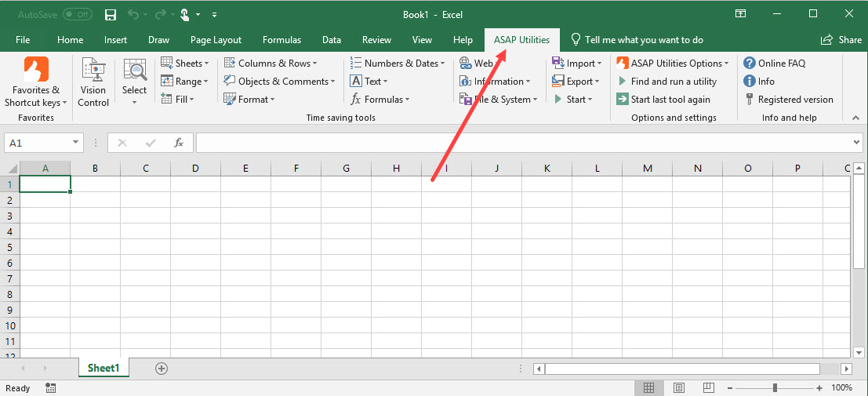This screenshot has height=396, width=868.
Task: Open the Start menu in ASAP ribbon
Action: tap(572, 99)
